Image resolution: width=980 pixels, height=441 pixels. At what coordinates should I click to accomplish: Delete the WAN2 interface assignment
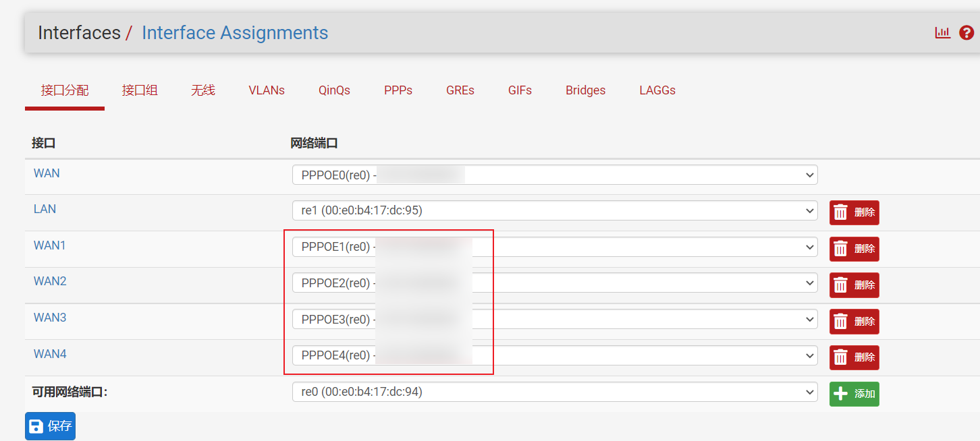(854, 285)
